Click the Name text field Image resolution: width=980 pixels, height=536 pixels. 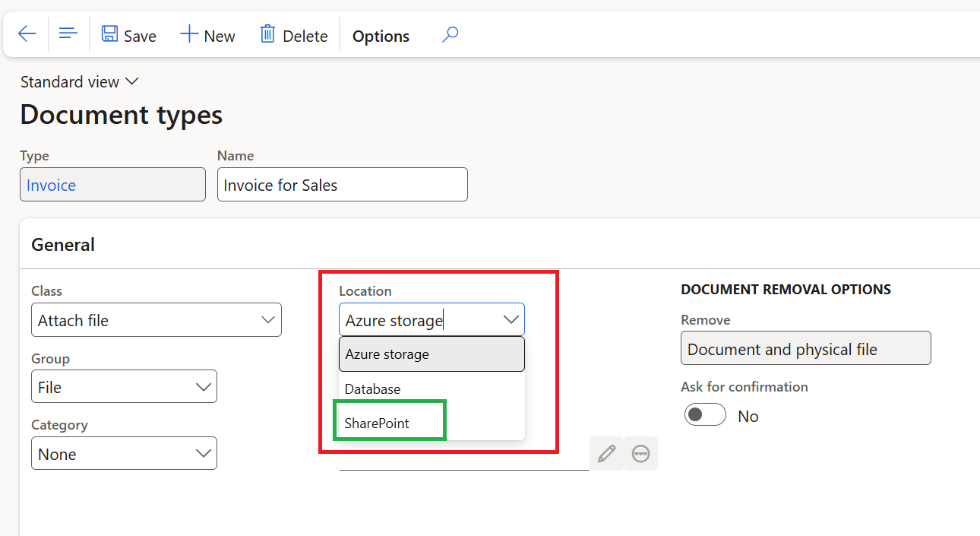342,185
